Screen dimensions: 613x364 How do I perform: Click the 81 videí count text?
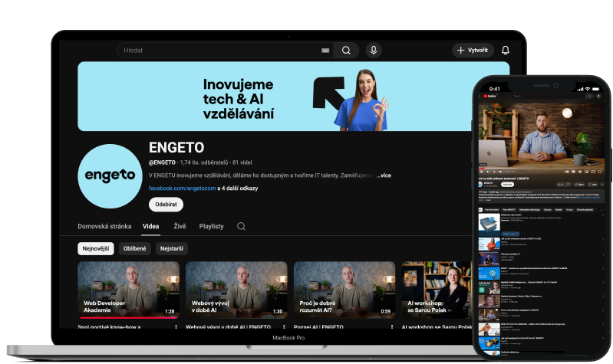[242, 162]
